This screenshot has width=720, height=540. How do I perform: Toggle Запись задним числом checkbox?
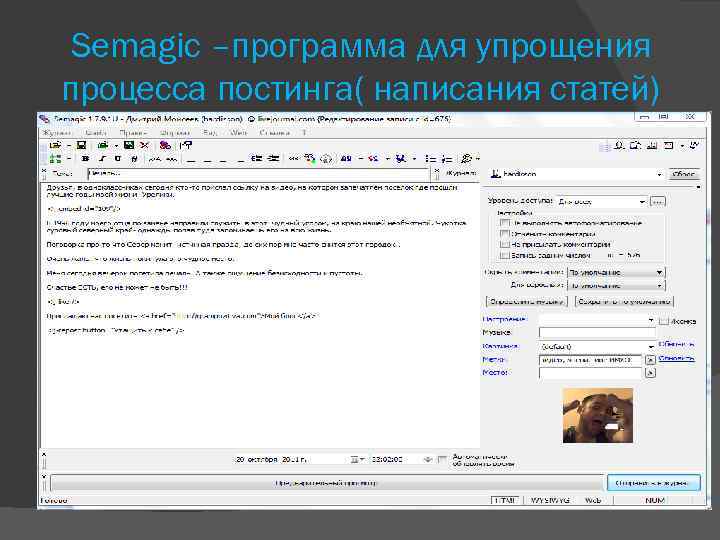[505, 255]
